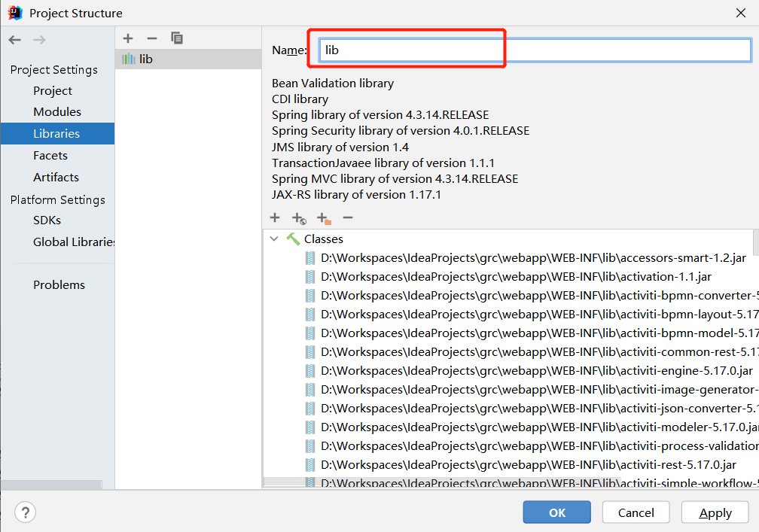The image size is (759, 532).
Task: Click the 'CDI library' text
Action: click(x=300, y=99)
